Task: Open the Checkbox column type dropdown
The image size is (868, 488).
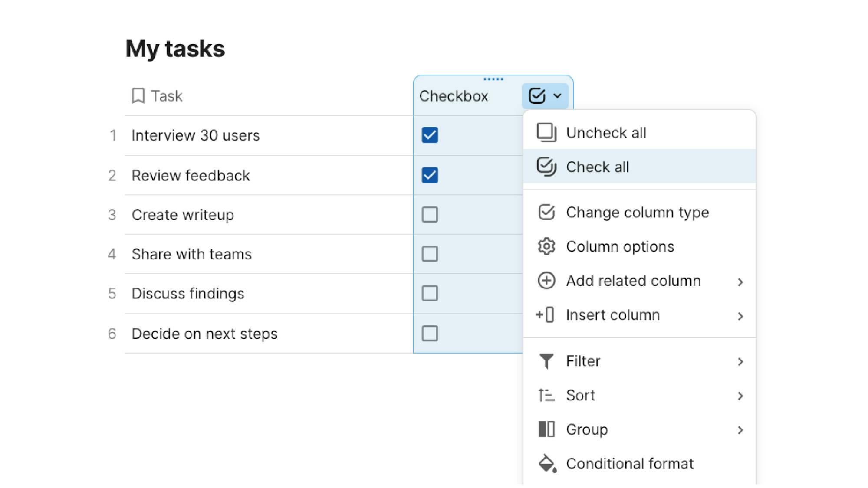Action: [545, 96]
